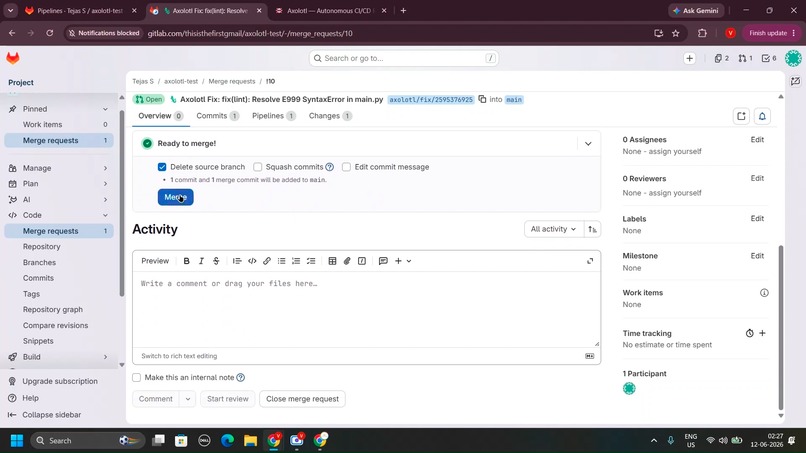806x453 pixels.
Task: Show Work items info icon
Action: click(764, 293)
